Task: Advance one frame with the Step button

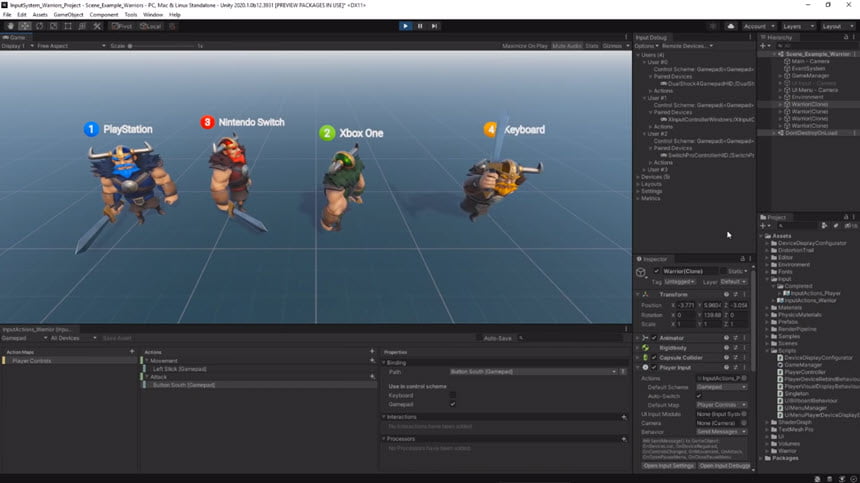Action: [434, 26]
